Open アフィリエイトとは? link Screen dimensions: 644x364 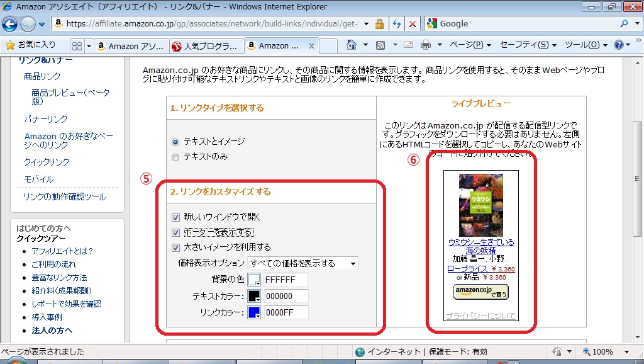pos(62,251)
